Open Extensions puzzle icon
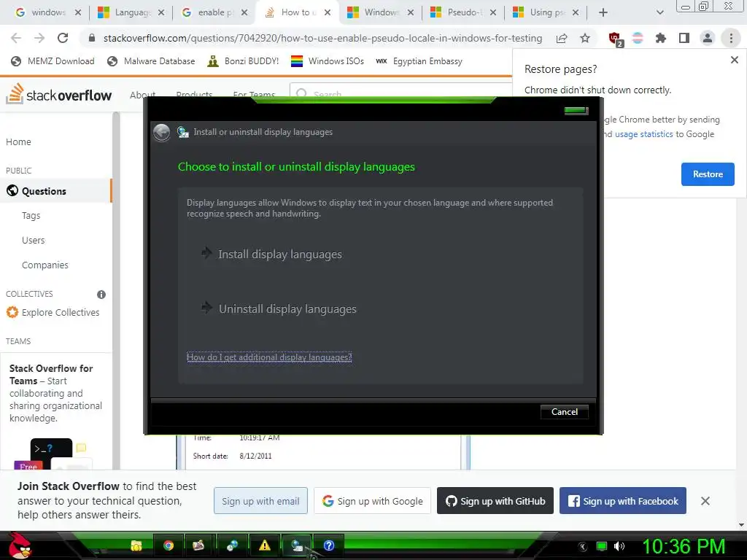This screenshot has height=560, width=747. (x=660, y=38)
